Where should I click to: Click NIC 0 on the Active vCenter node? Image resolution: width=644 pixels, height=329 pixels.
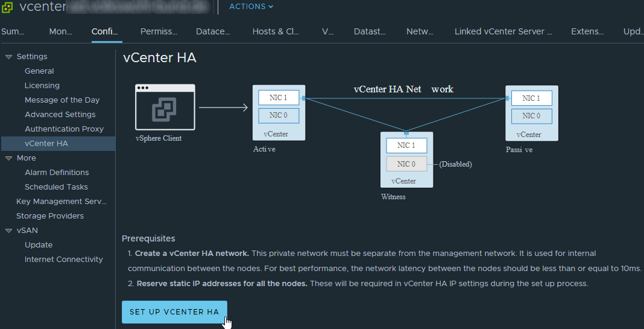click(279, 115)
